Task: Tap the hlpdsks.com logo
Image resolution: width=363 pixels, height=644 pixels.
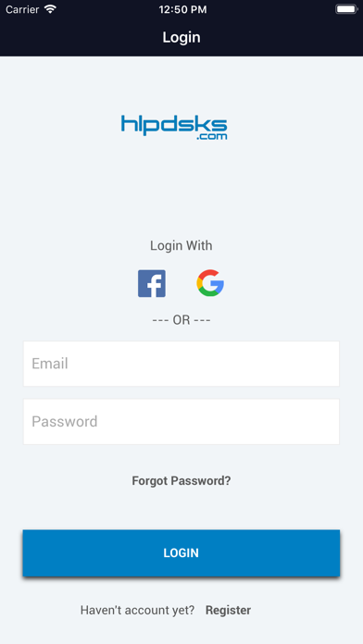Action: click(174, 128)
